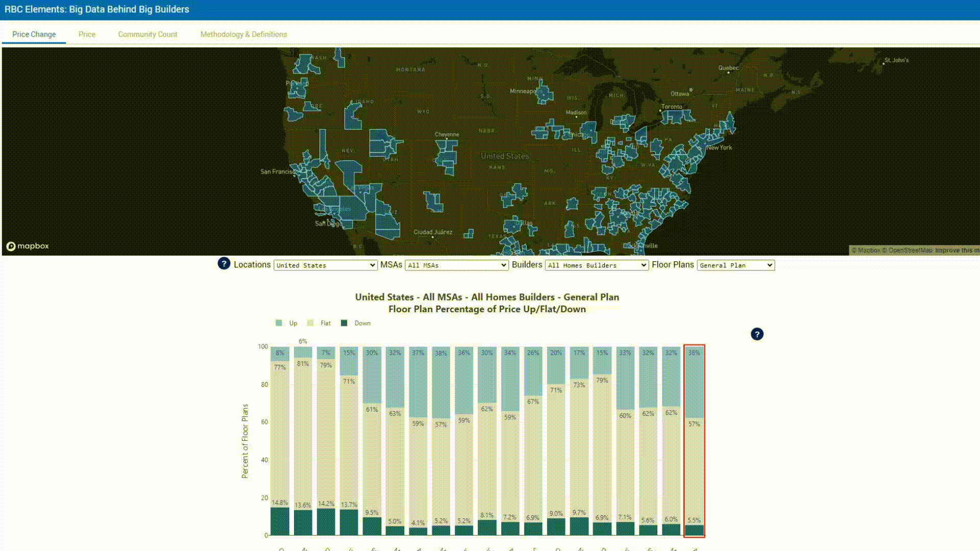Select the 5.5% Down bar segment

point(694,530)
